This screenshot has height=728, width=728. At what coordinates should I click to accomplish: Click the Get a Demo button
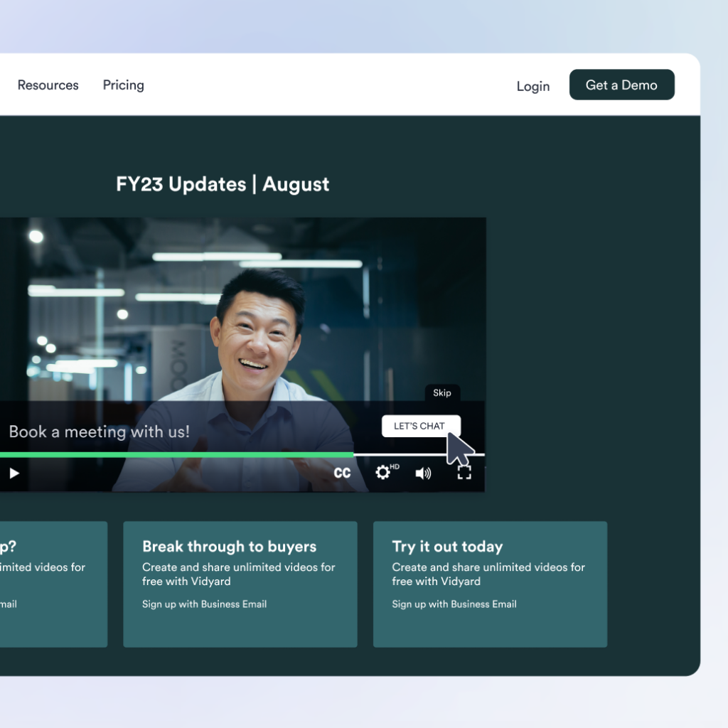tap(621, 85)
